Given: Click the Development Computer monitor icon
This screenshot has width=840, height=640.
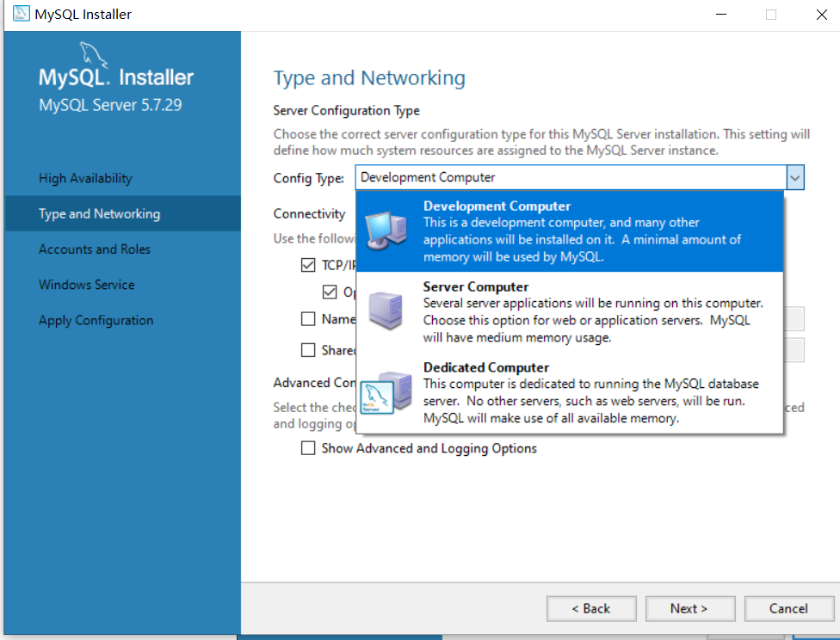Looking at the screenshot, I should [386, 231].
